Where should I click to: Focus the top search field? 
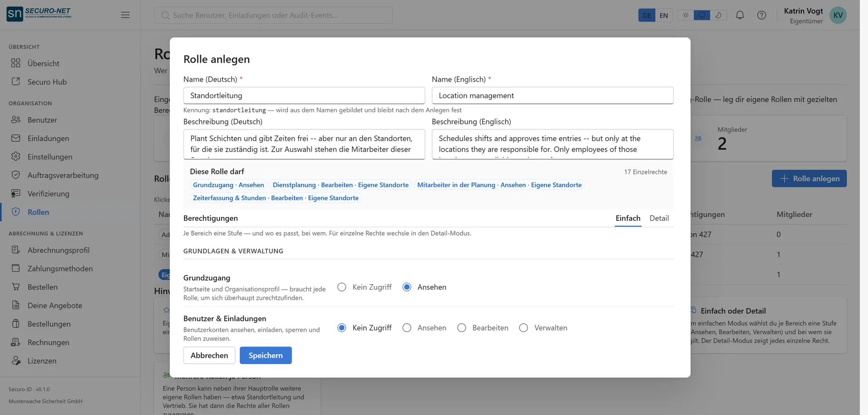[273, 15]
